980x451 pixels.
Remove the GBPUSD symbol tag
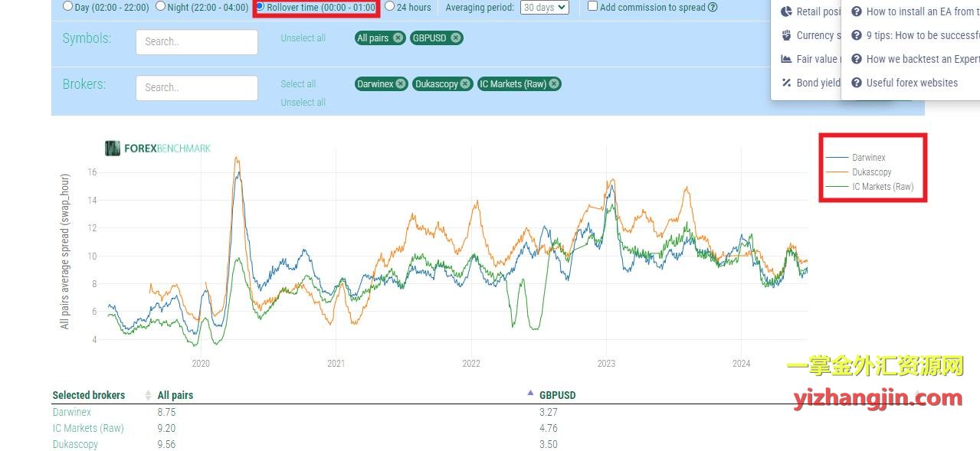point(456,38)
